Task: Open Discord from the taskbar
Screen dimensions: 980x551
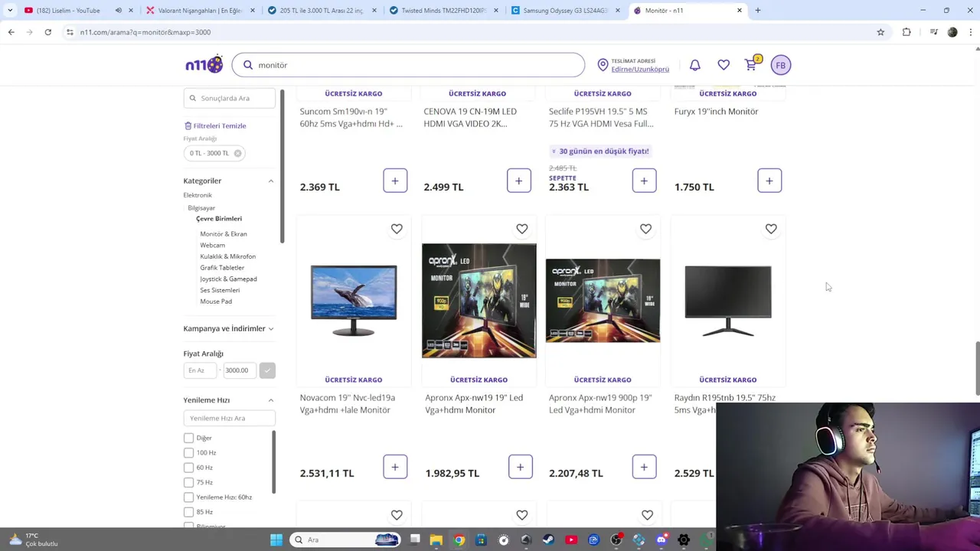Action: tap(661, 540)
